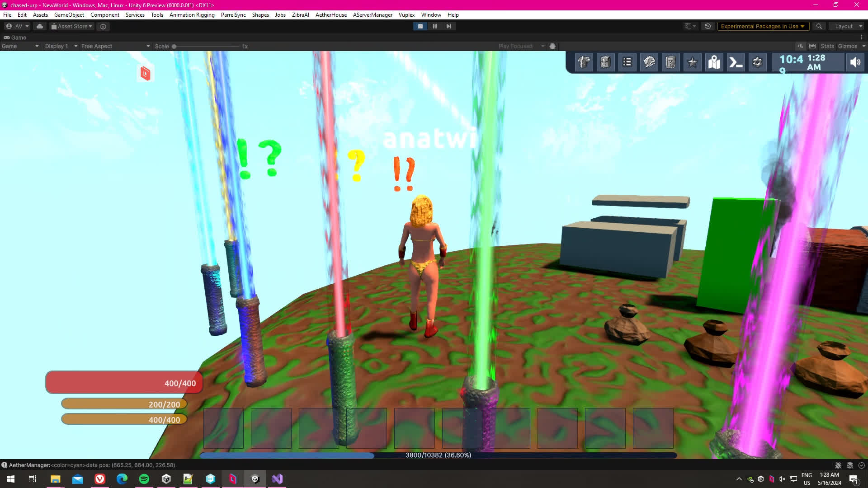Toggle Stats overlay in Game view

tap(827, 46)
